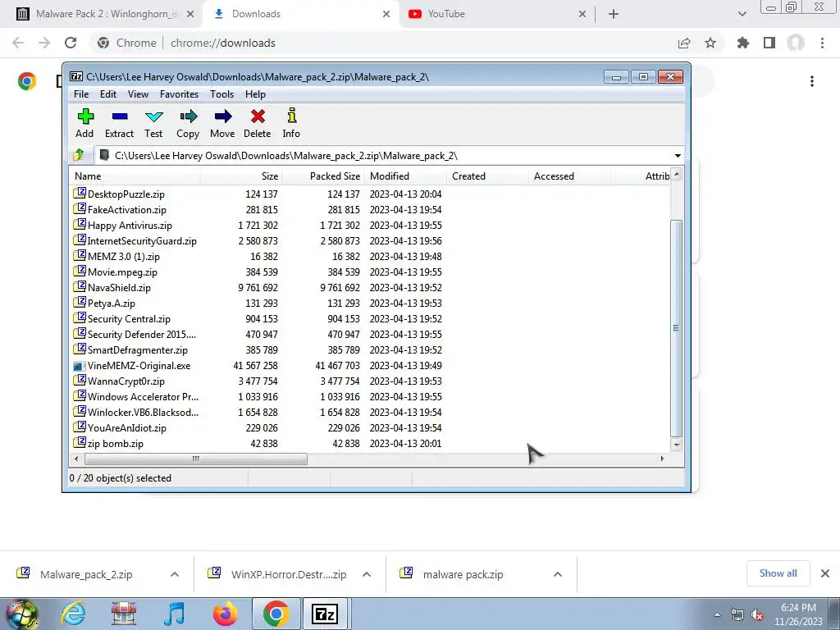Screen dimensions: 840x630
Task: Click the 7-Zip vertical scrollbar handle
Action: pos(677,328)
